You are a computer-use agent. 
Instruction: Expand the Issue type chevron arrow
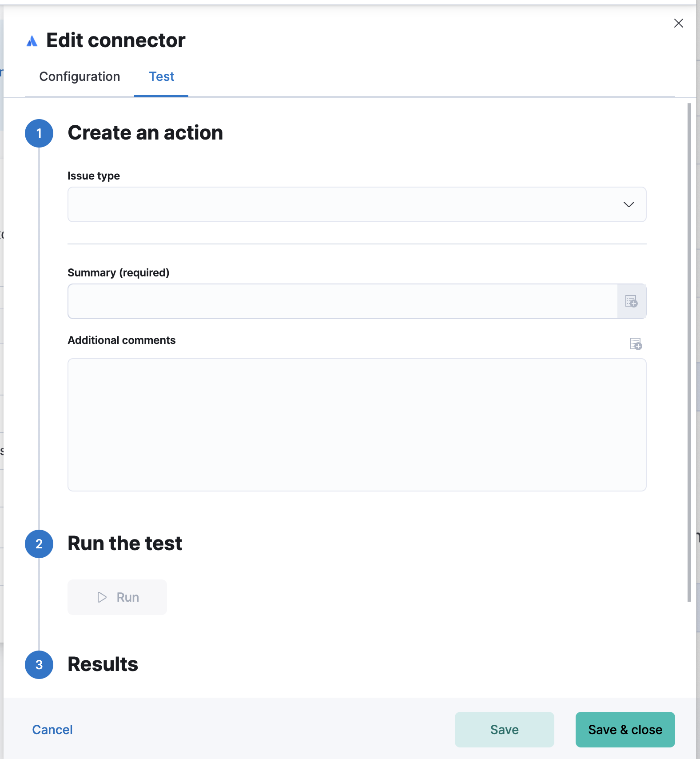tap(629, 204)
